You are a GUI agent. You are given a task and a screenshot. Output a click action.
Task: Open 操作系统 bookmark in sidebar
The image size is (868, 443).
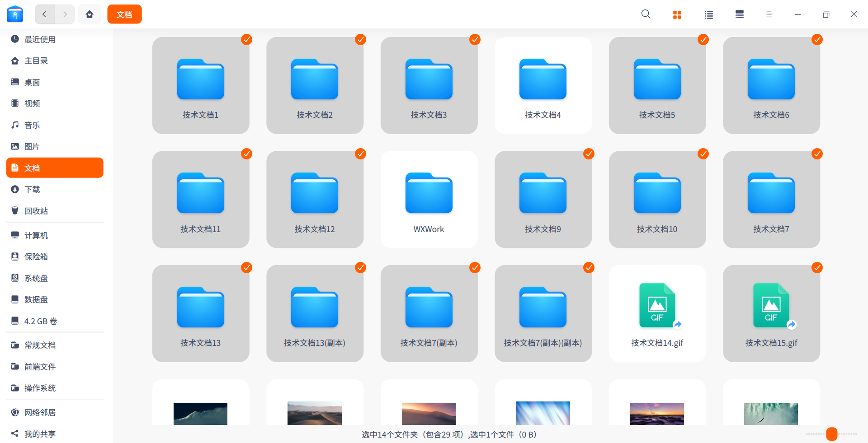[x=55, y=388]
